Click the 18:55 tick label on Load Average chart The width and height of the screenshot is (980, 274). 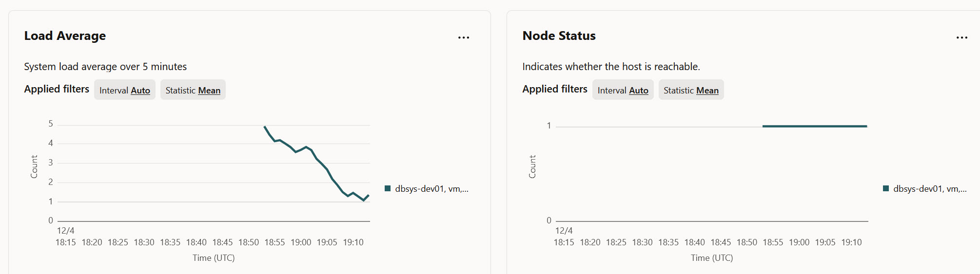[274, 242]
